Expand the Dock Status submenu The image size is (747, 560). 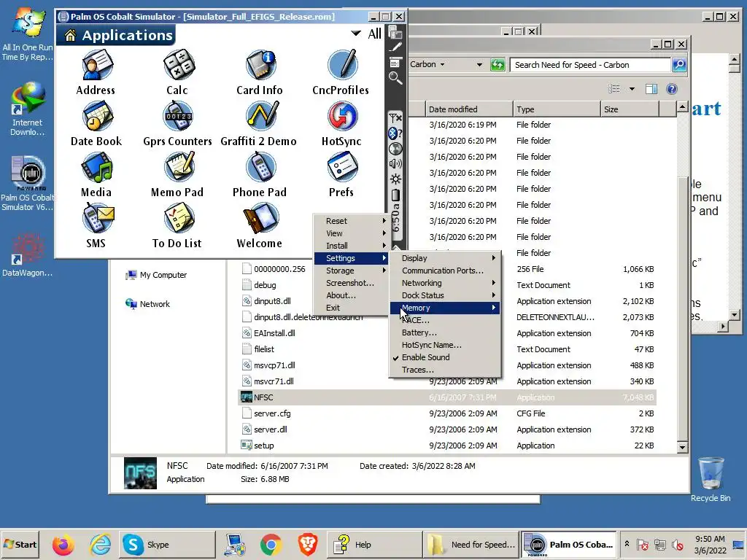point(445,295)
